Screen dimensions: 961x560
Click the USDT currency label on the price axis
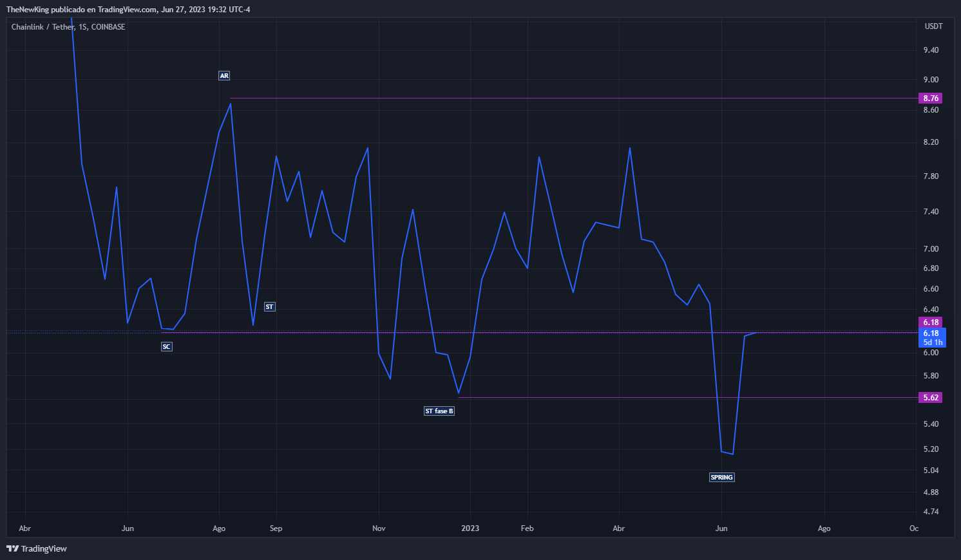(933, 26)
